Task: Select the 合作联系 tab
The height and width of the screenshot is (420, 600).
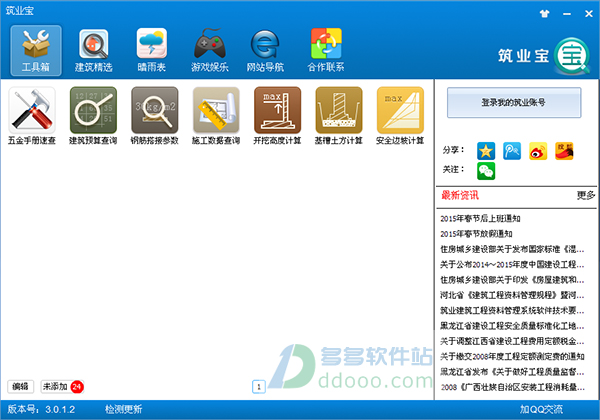Action: click(x=326, y=50)
